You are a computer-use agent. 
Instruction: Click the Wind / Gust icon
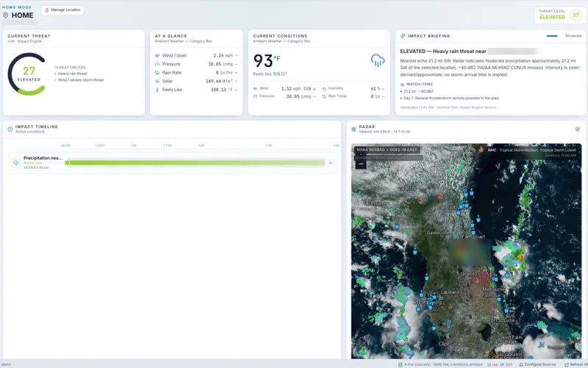tap(157, 56)
